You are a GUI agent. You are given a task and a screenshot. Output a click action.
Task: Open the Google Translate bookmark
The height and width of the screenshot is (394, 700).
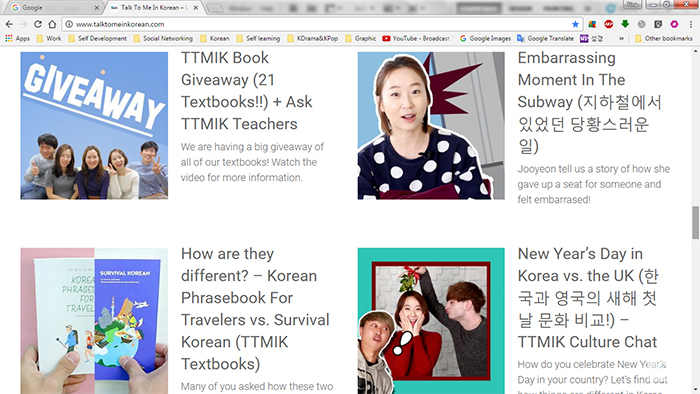[x=546, y=38]
